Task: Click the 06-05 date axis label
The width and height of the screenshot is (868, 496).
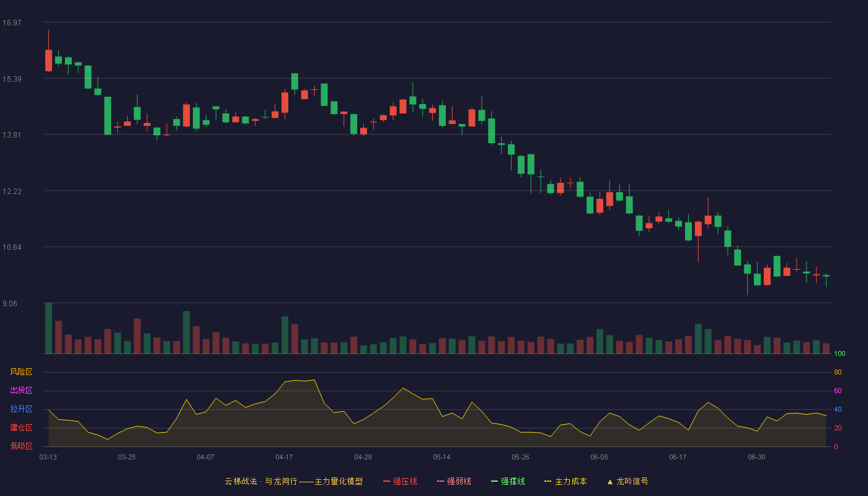Action: [599, 457]
